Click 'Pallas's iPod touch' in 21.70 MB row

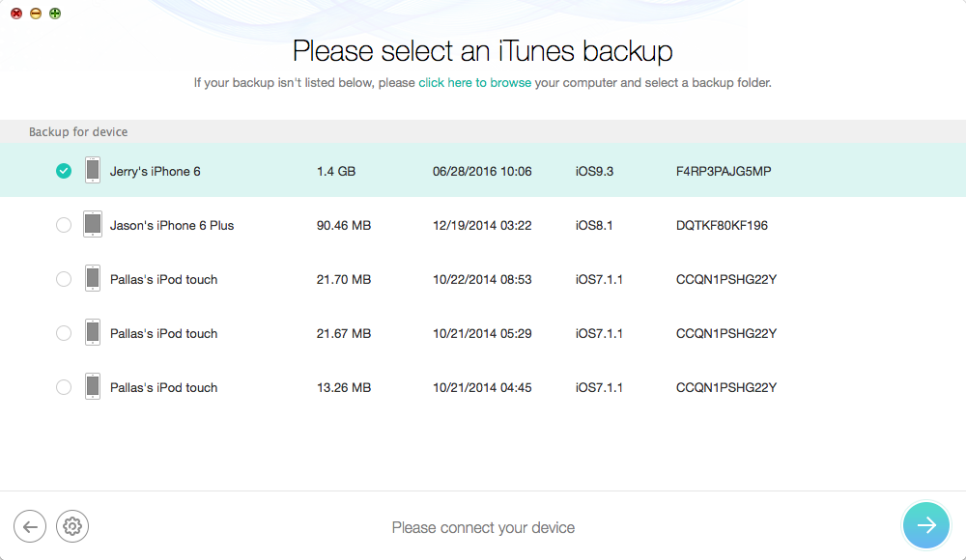point(164,280)
